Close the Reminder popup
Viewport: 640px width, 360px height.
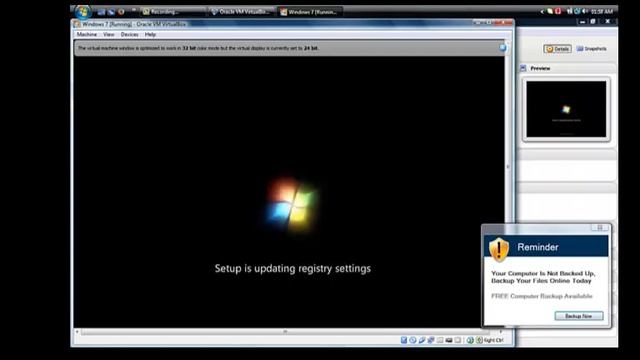(600, 227)
